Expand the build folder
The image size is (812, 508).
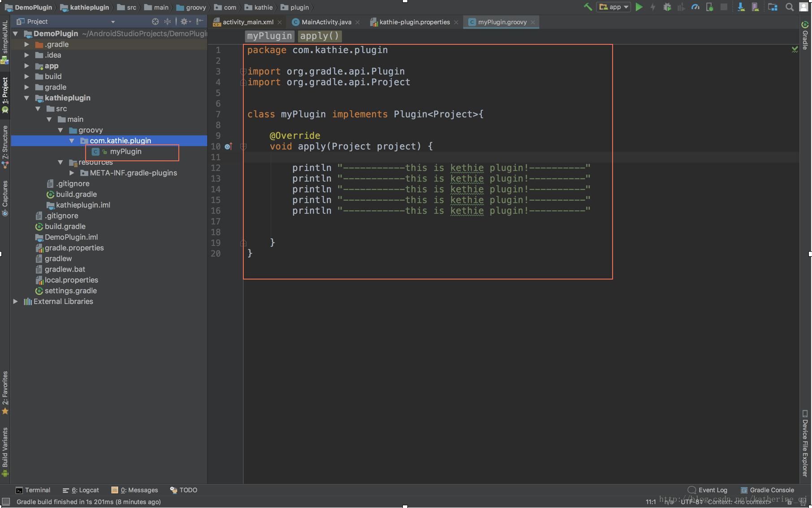(27, 77)
